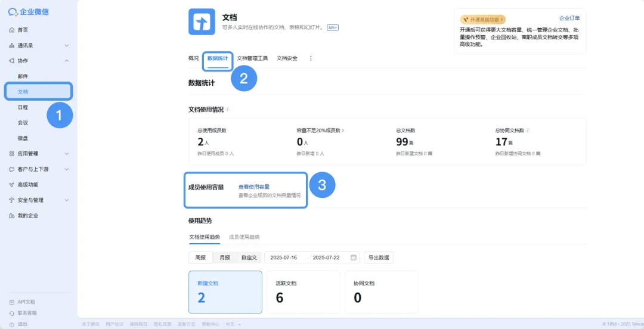Click the 开通高级功能 button
Image resolution: width=644 pixels, height=329 pixels.
pos(482,19)
